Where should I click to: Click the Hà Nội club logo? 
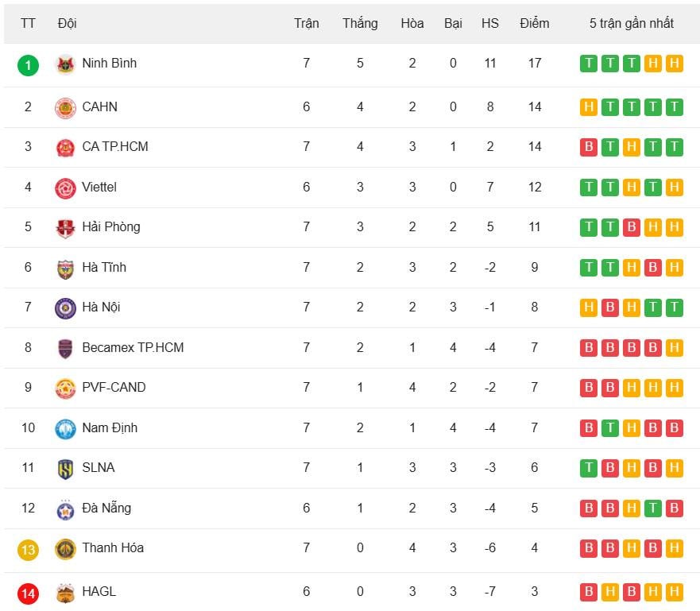(65, 308)
